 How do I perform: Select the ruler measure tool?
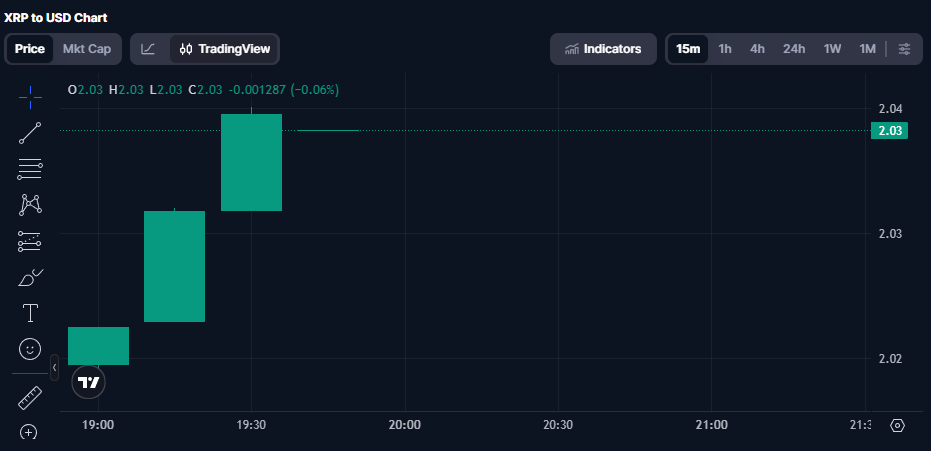(x=30, y=398)
